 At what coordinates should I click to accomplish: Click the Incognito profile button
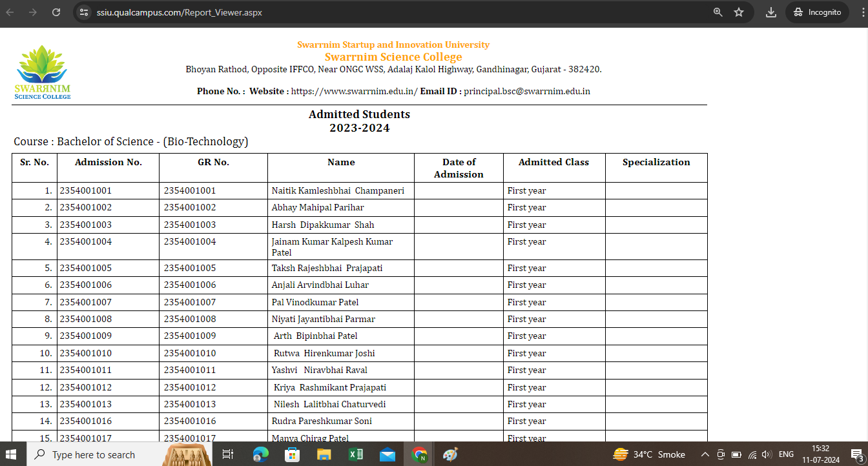pyautogui.click(x=817, y=12)
